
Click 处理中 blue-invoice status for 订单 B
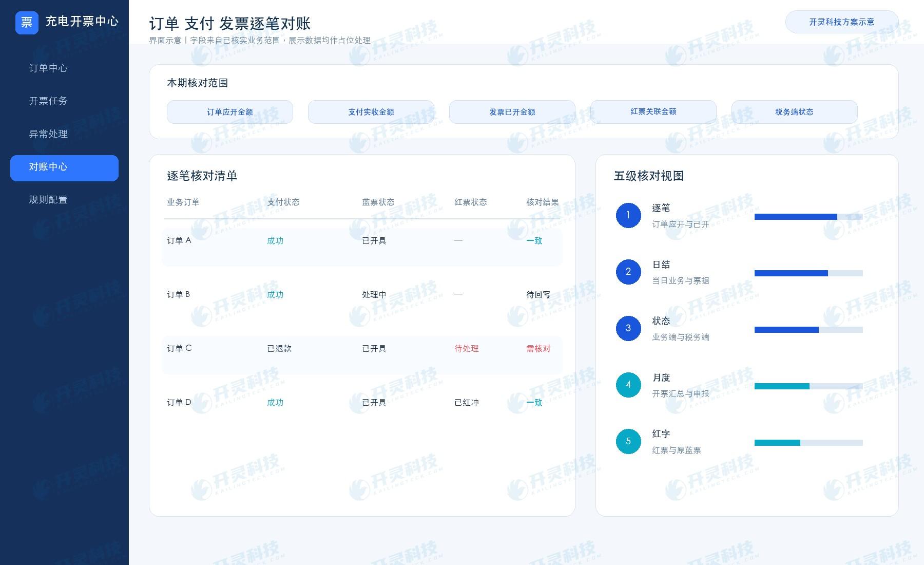point(374,295)
